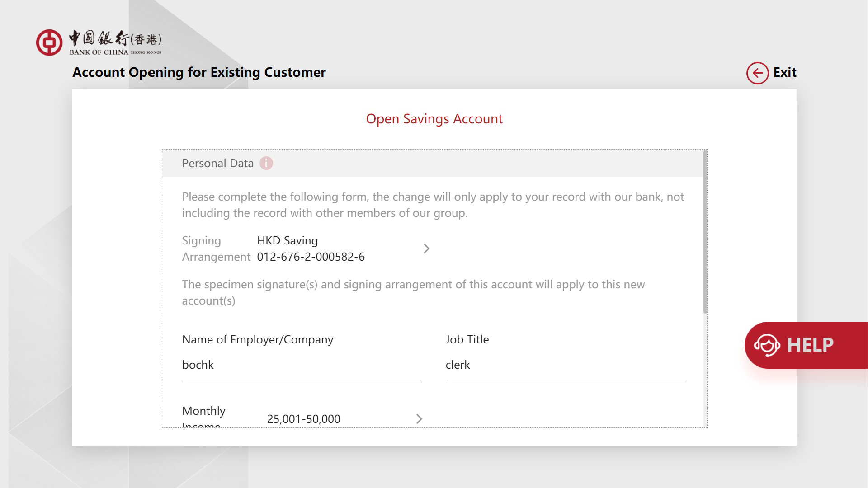Click the Name of Employer/Company label
Viewport: 868px width, 488px height.
point(257,339)
